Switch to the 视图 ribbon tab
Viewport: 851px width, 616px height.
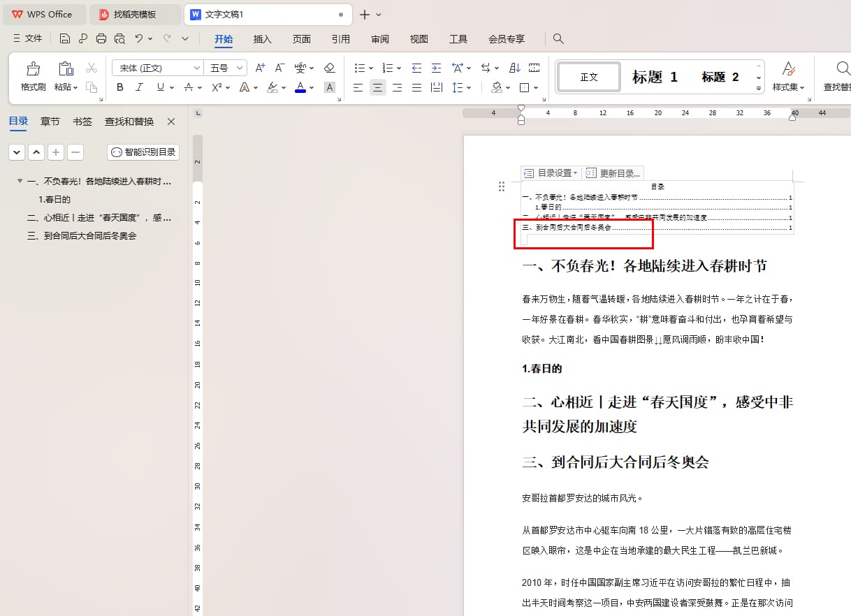pyautogui.click(x=419, y=39)
